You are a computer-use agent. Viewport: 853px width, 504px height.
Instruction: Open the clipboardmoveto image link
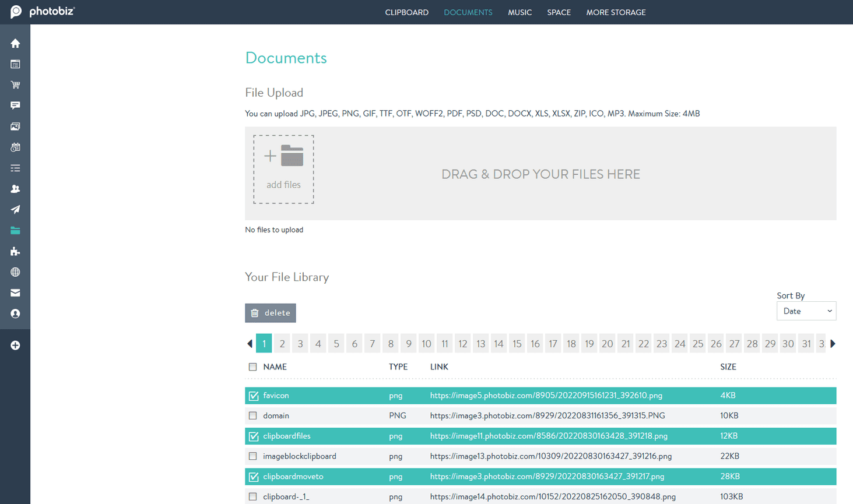coord(547,476)
